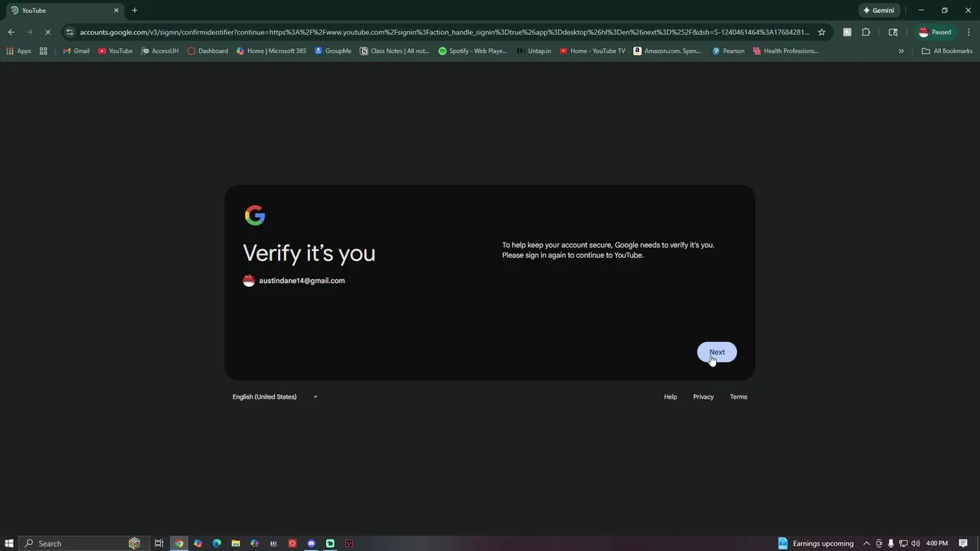The height and width of the screenshot is (551, 980).
Task: Open the tab groups grid icon
Action: (44, 51)
